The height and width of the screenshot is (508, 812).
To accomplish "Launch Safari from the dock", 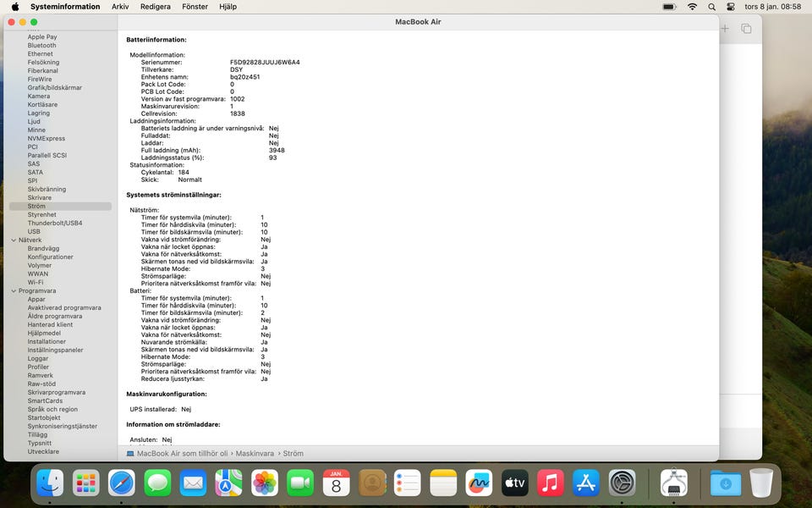I will [x=121, y=483].
